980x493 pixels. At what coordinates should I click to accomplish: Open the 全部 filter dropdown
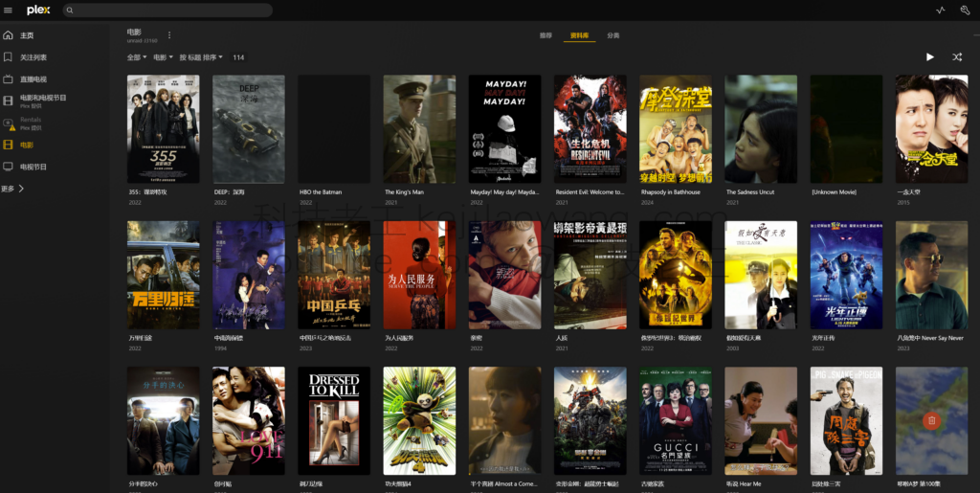click(137, 57)
